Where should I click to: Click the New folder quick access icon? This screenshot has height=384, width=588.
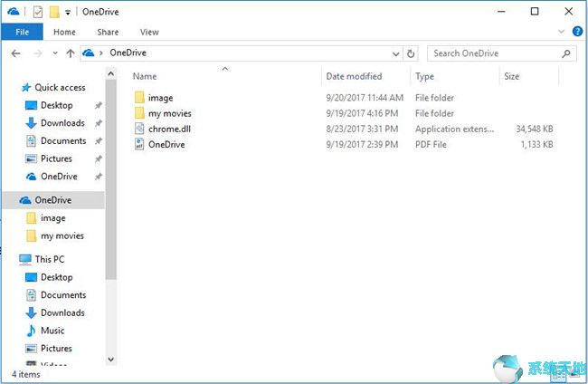[x=54, y=12]
